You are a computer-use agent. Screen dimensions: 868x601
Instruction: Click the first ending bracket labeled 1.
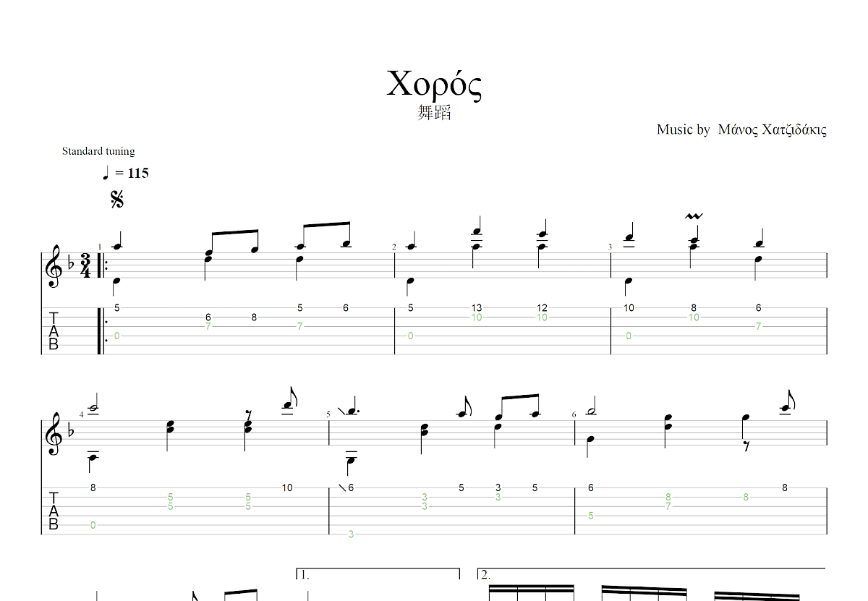pos(378,575)
